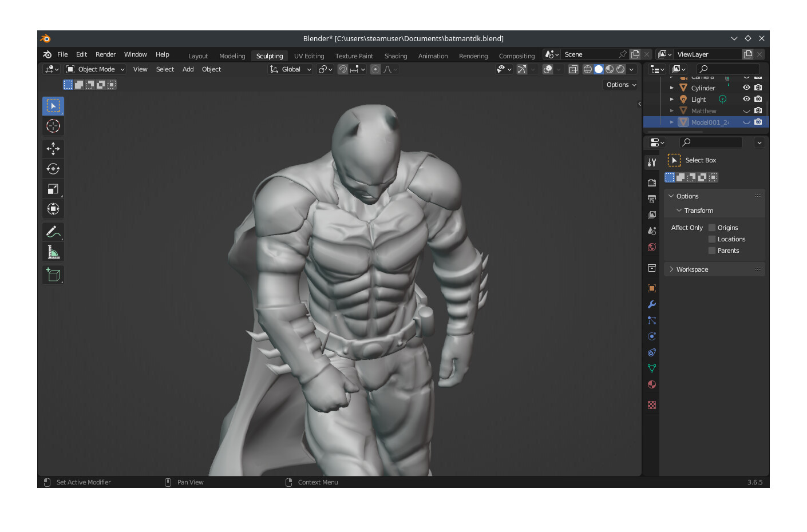807x532 pixels.
Task: Switch to material preview shading
Action: coord(610,69)
